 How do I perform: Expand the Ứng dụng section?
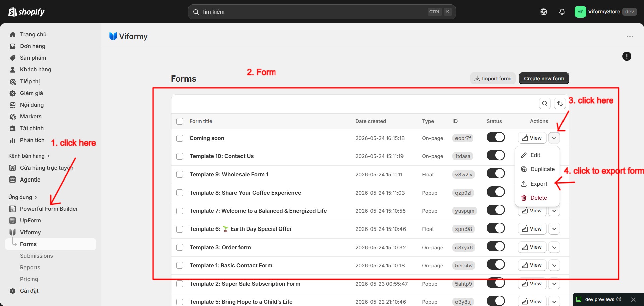coord(22,197)
